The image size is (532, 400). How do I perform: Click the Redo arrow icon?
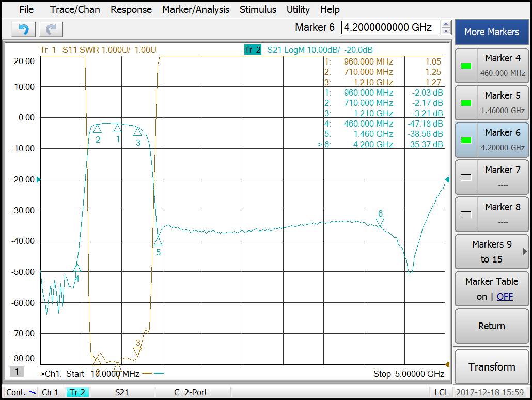point(51,29)
